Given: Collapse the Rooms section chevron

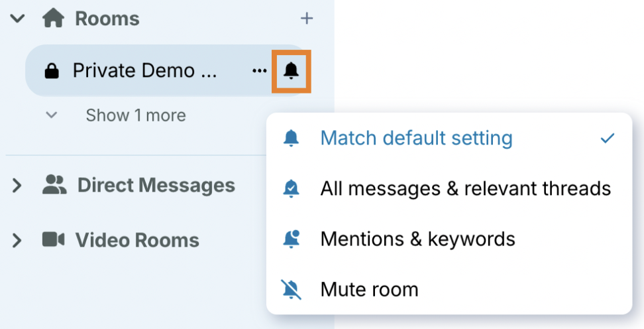Looking at the screenshot, I should pyautogui.click(x=18, y=19).
